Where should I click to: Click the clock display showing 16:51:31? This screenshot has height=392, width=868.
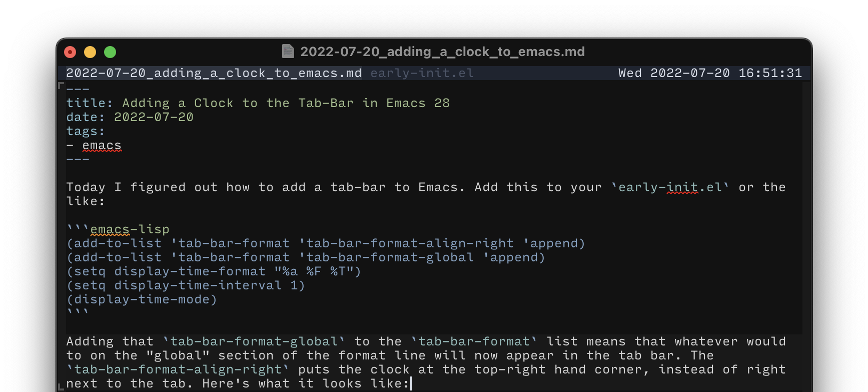coord(770,73)
